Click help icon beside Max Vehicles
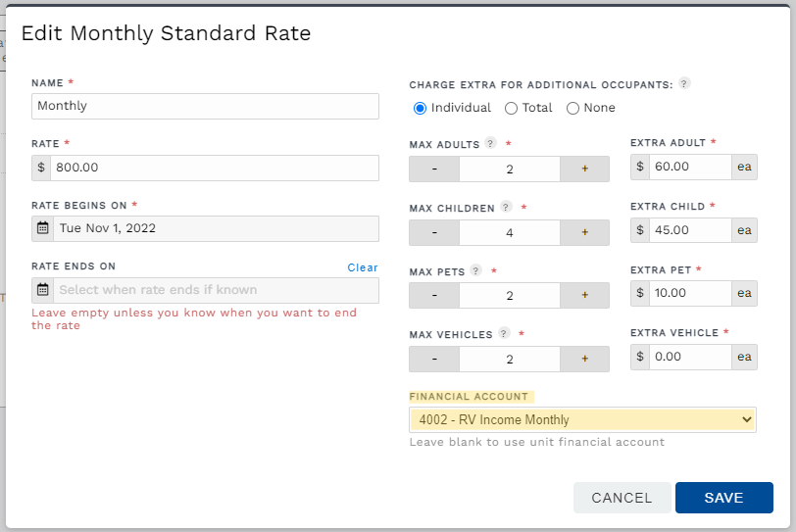 (504, 333)
